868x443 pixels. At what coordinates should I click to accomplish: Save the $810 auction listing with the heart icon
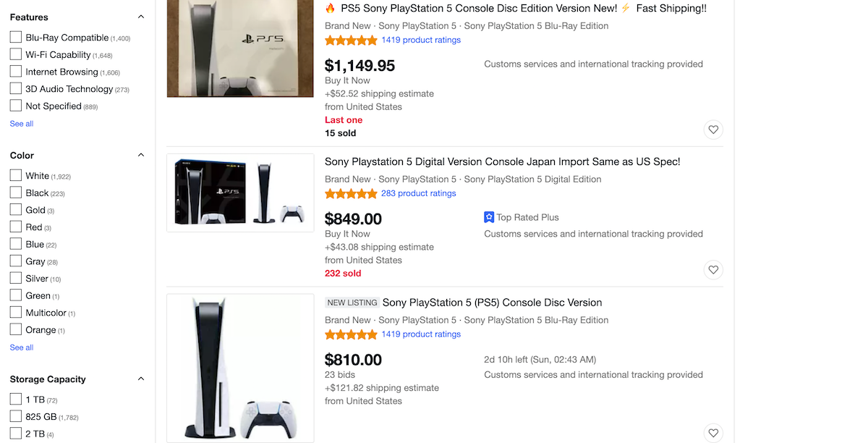pos(713,432)
